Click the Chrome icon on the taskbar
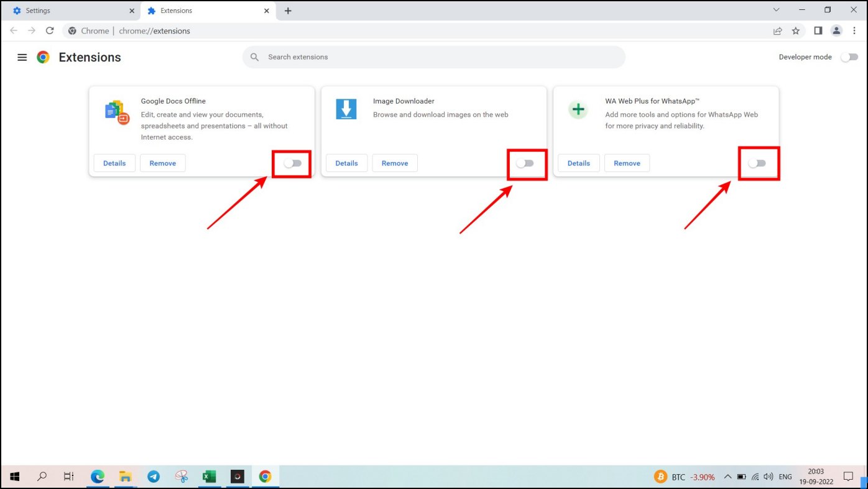Screen dimensions: 868x489 (x=265, y=477)
